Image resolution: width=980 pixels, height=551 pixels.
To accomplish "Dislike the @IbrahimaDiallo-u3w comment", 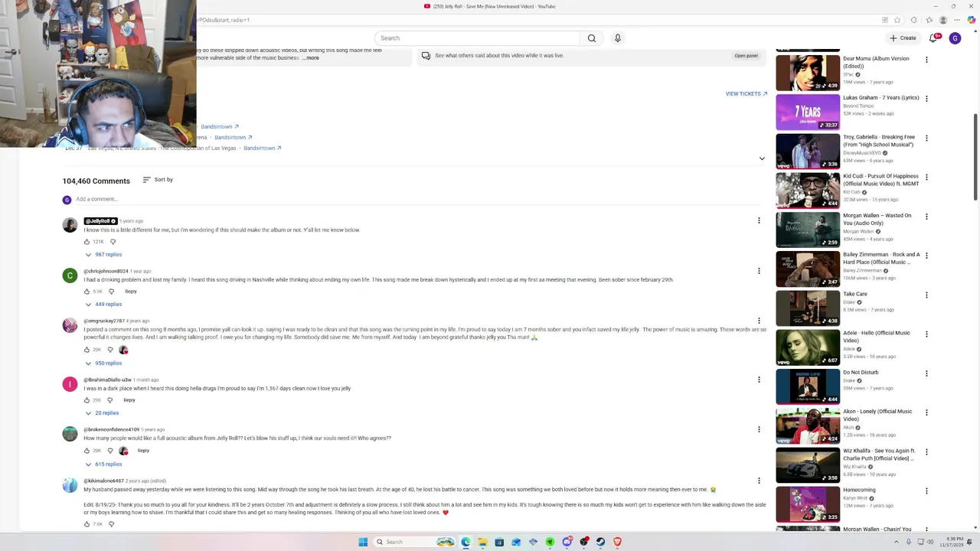I will pos(109,400).
